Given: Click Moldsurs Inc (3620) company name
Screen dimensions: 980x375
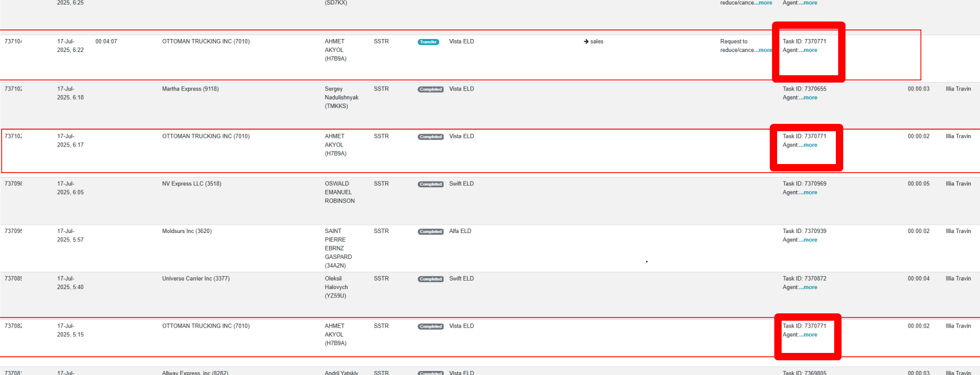Looking at the screenshot, I should click(x=187, y=231).
